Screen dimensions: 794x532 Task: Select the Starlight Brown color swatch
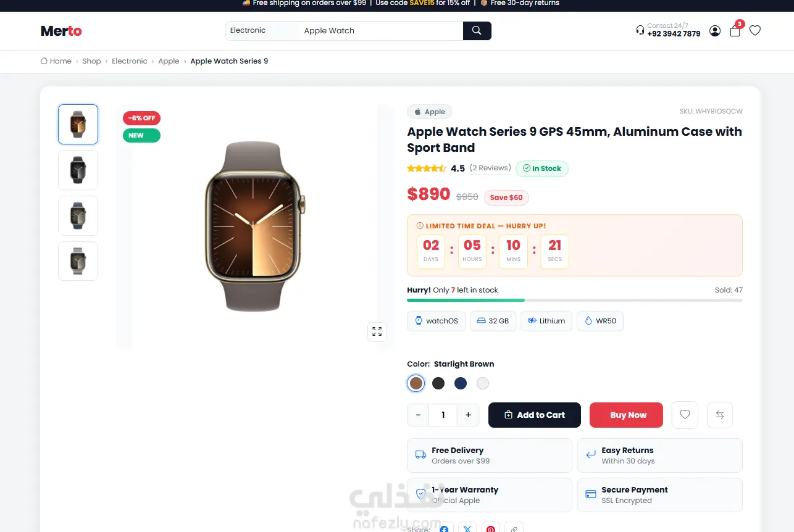tap(416, 383)
